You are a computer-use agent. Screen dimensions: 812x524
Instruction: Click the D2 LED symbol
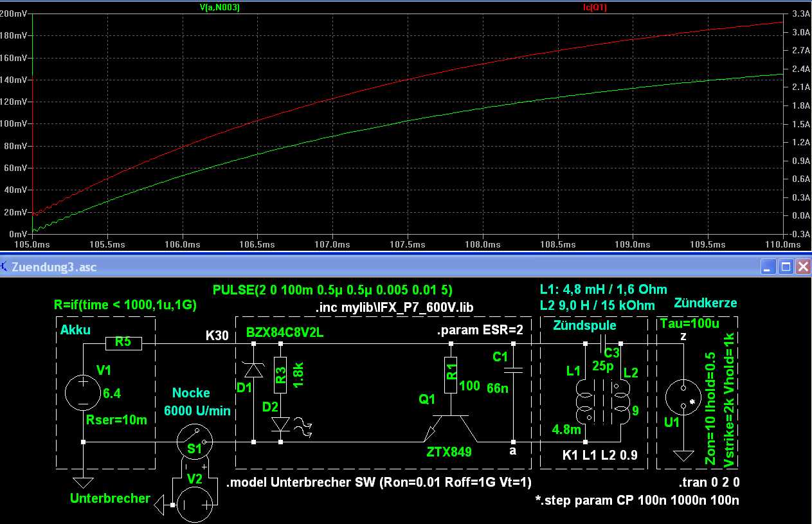pyautogui.click(x=280, y=424)
